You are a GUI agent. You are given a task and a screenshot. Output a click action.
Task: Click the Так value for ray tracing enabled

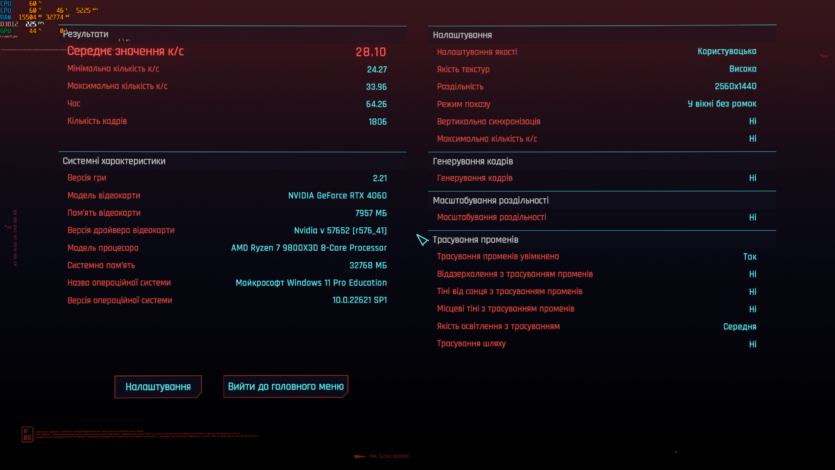[x=750, y=257]
